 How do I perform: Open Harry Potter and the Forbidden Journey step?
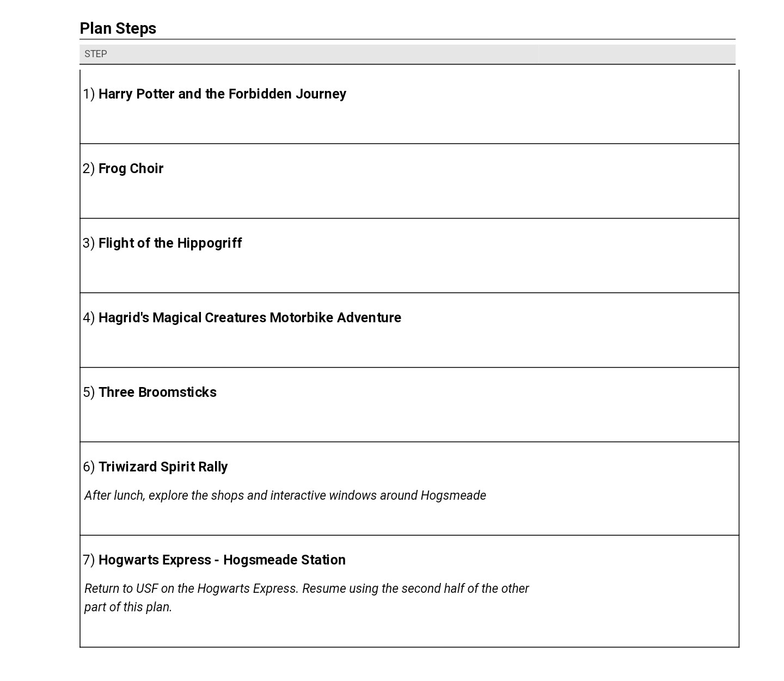click(x=222, y=94)
